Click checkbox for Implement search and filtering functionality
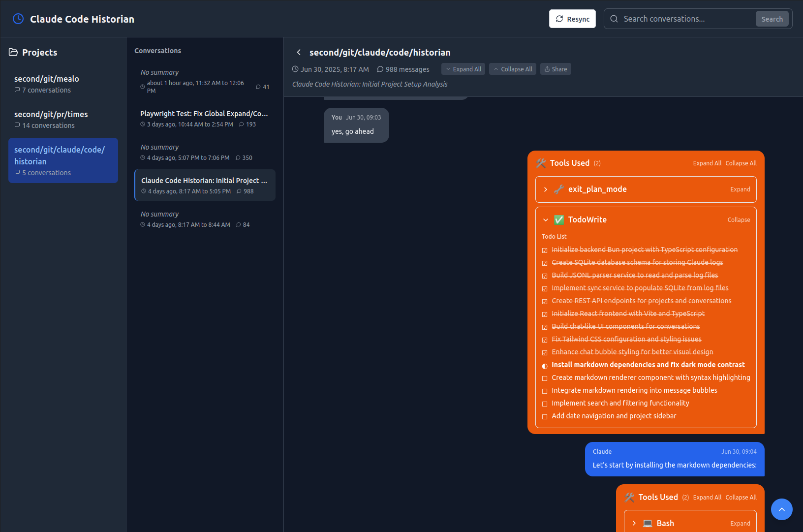Viewport: 803px width, 532px height. [545, 404]
